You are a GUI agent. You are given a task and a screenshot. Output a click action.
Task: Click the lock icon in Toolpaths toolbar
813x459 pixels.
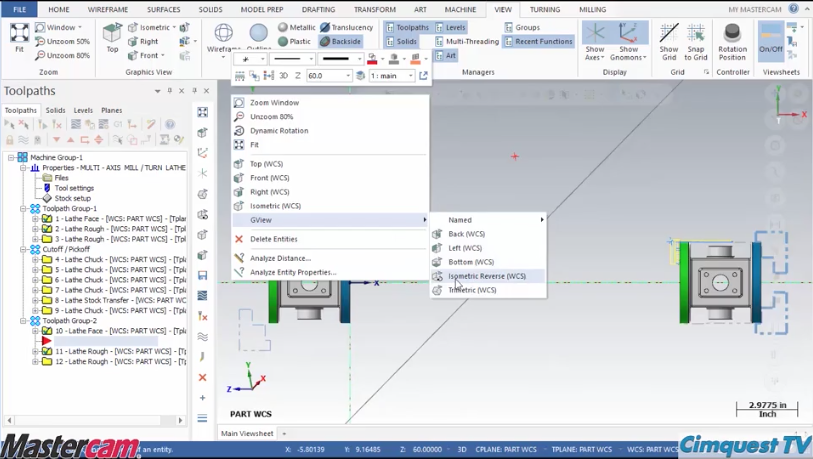pos(9,140)
